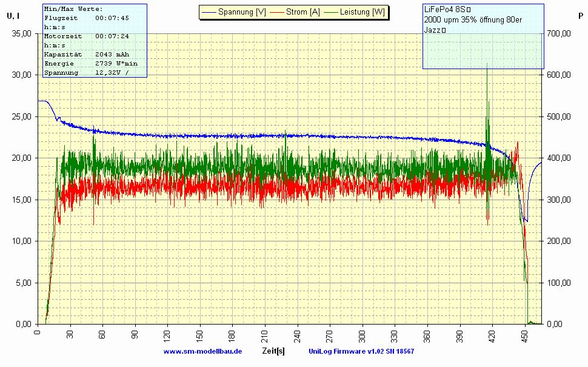Click the red Strom legend line swatch
The image size is (588, 367).
click(x=277, y=12)
